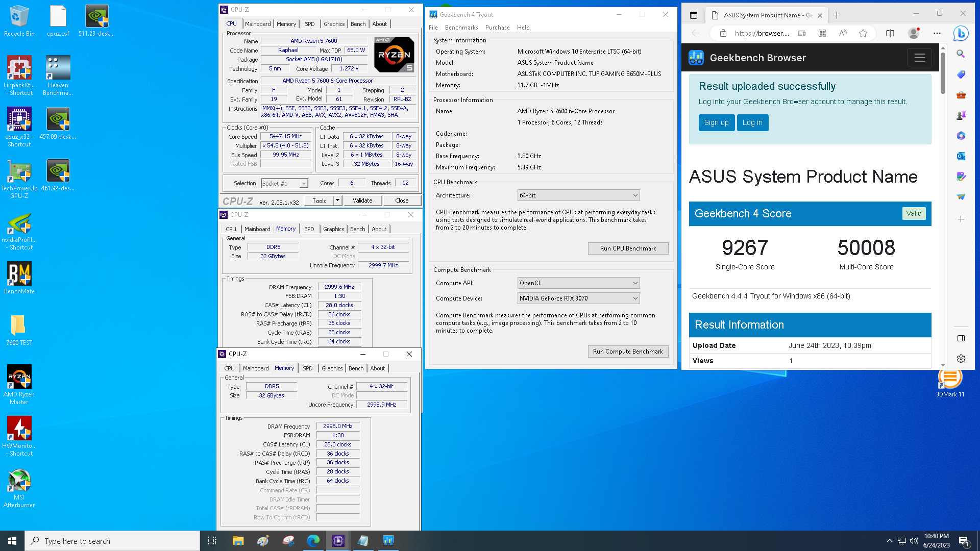Click the CPU-Z Tools button
The height and width of the screenshot is (551, 980).
319,201
